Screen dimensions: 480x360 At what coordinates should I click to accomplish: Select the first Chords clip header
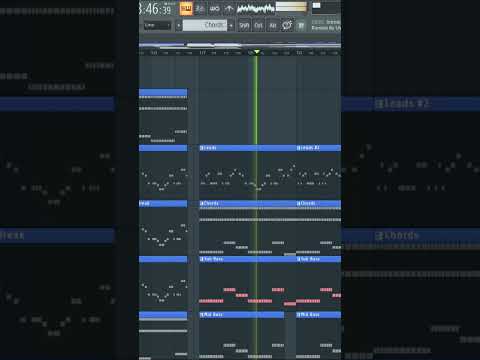click(247, 203)
